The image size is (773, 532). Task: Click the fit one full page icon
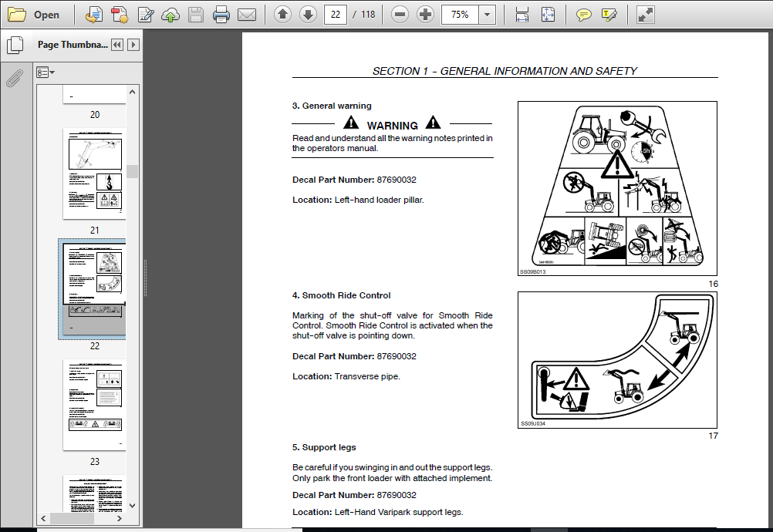tap(548, 15)
